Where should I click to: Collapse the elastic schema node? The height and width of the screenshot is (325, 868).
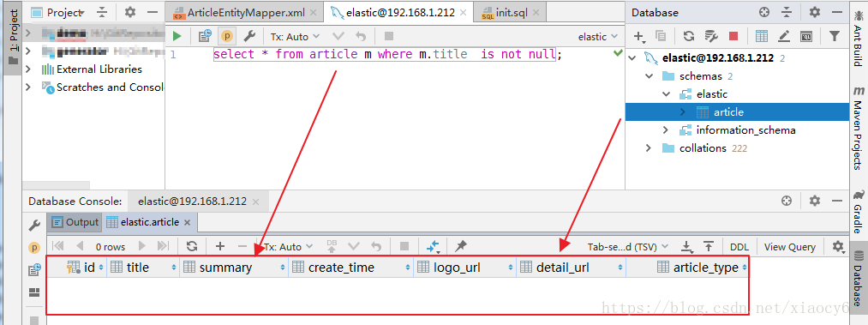click(x=667, y=94)
